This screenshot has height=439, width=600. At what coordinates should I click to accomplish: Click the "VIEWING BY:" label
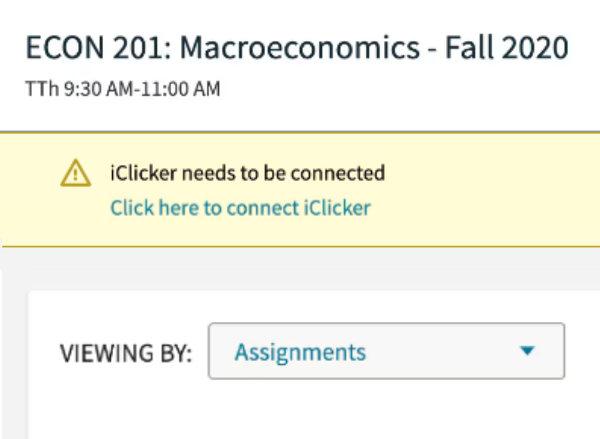tap(126, 353)
